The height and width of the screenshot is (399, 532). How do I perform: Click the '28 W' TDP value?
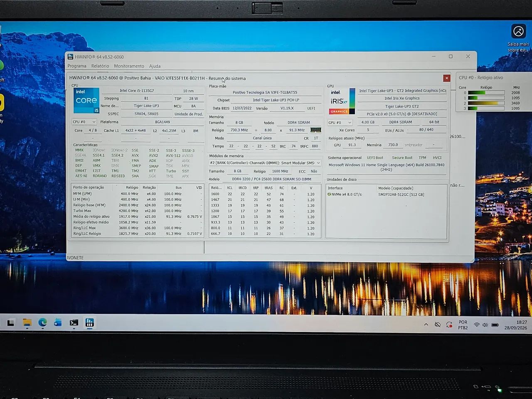point(193,99)
